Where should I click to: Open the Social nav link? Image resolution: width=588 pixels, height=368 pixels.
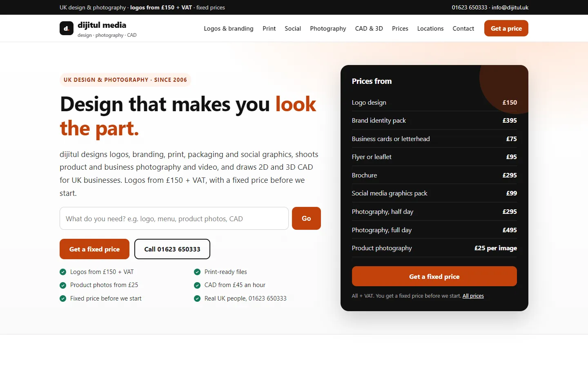(293, 29)
